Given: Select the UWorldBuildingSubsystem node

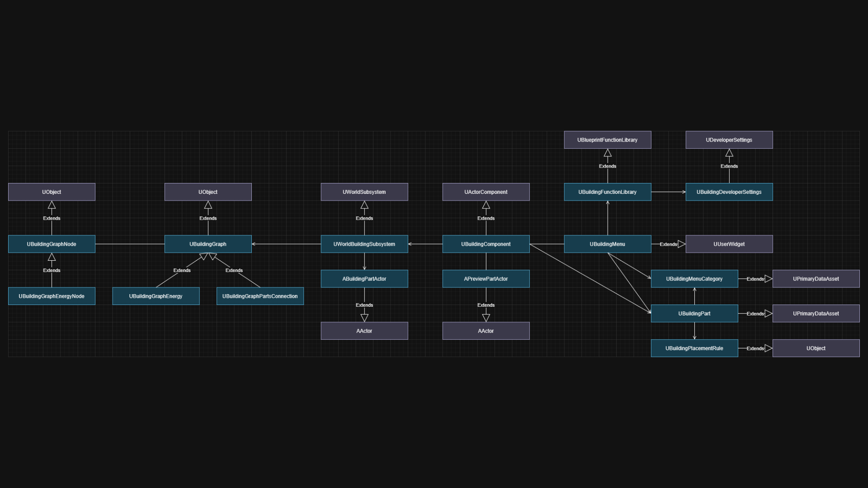Looking at the screenshot, I should coord(364,244).
